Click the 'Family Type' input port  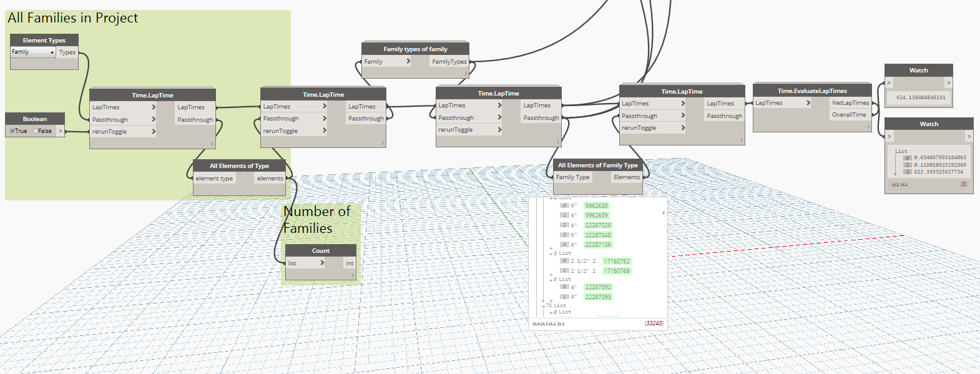(x=573, y=177)
